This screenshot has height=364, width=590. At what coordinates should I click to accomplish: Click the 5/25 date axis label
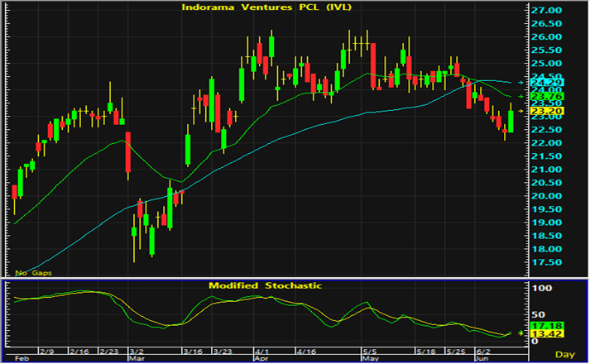click(x=456, y=352)
